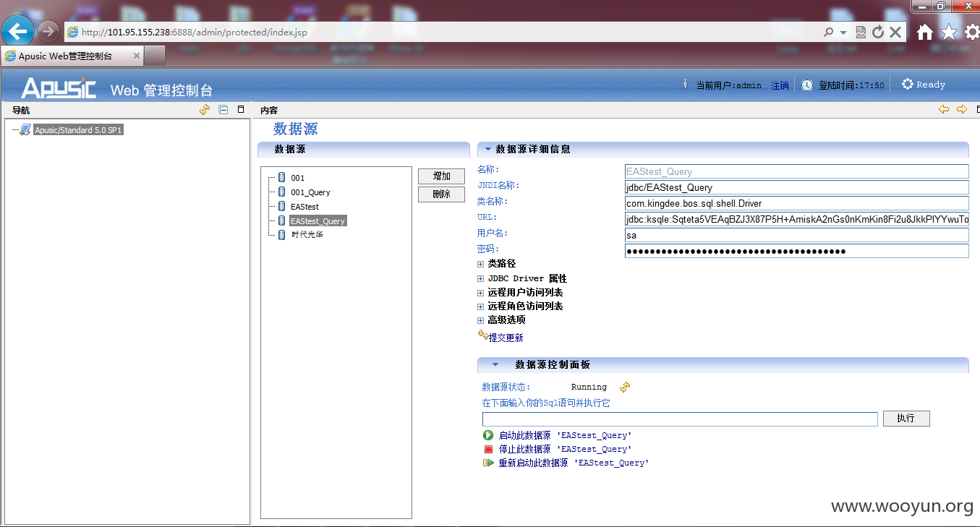The width and height of the screenshot is (980, 527).
Task: Click the database icon next to 001_Query
Action: click(281, 192)
